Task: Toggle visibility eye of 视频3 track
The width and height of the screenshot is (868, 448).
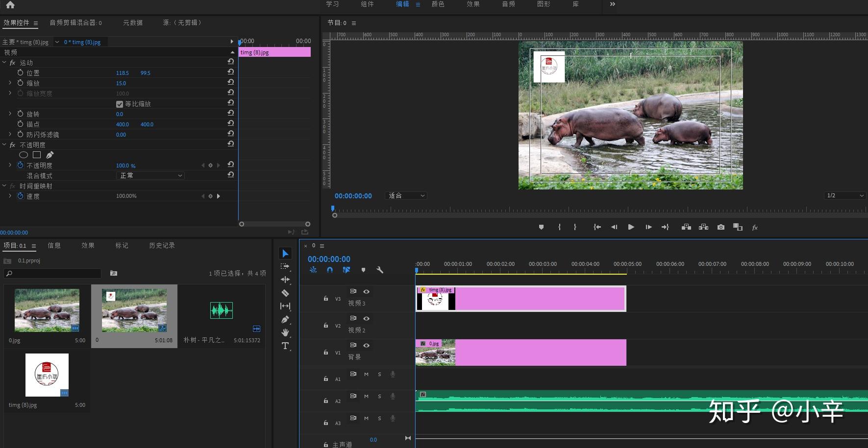Action: tap(366, 292)
